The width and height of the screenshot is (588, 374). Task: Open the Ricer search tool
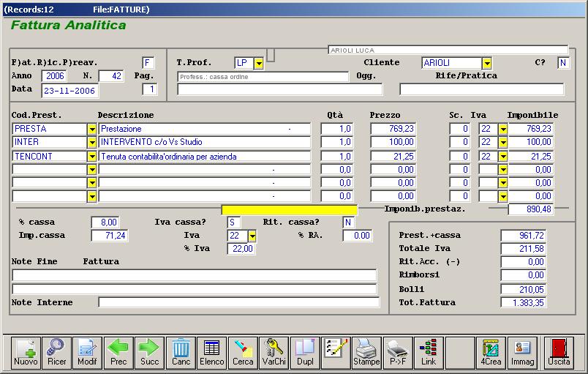coord(56,353)
